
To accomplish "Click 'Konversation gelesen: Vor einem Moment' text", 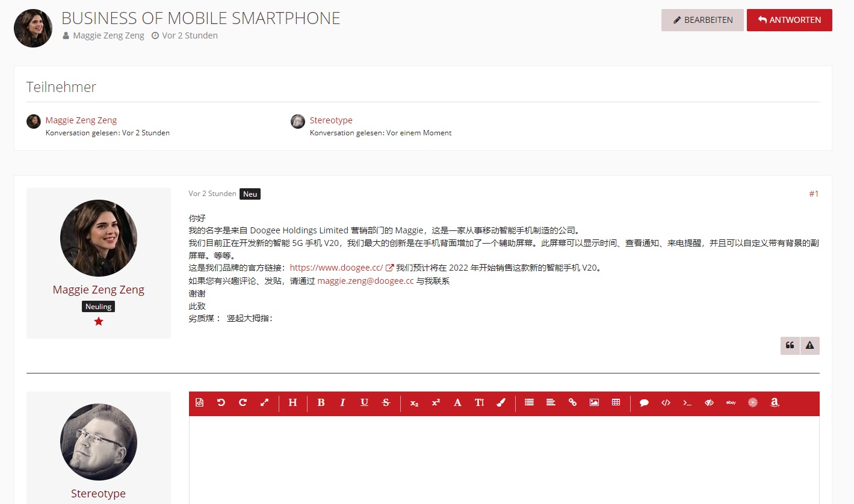I will (380, 133).
